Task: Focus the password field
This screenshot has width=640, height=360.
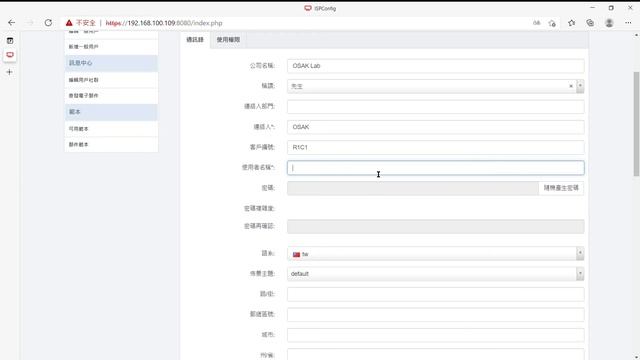Action: pyautogui.click(x=413, y=188)
